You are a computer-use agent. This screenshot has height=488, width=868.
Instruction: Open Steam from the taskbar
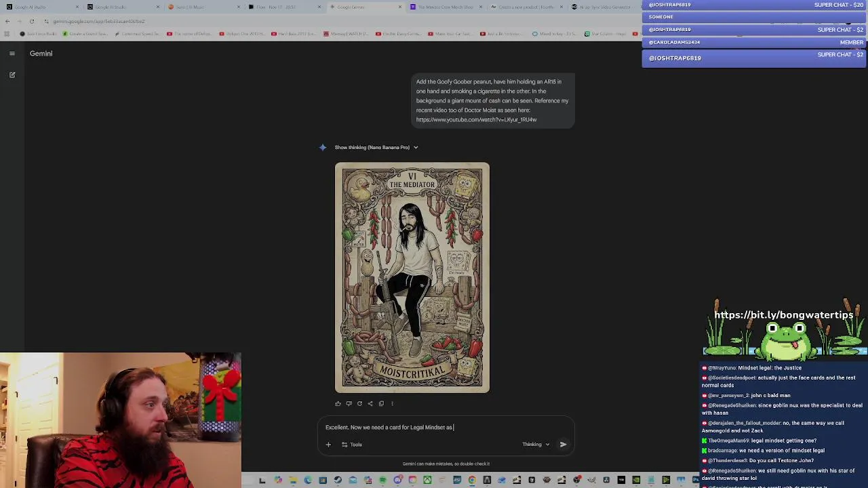click(x=338, y=480)
